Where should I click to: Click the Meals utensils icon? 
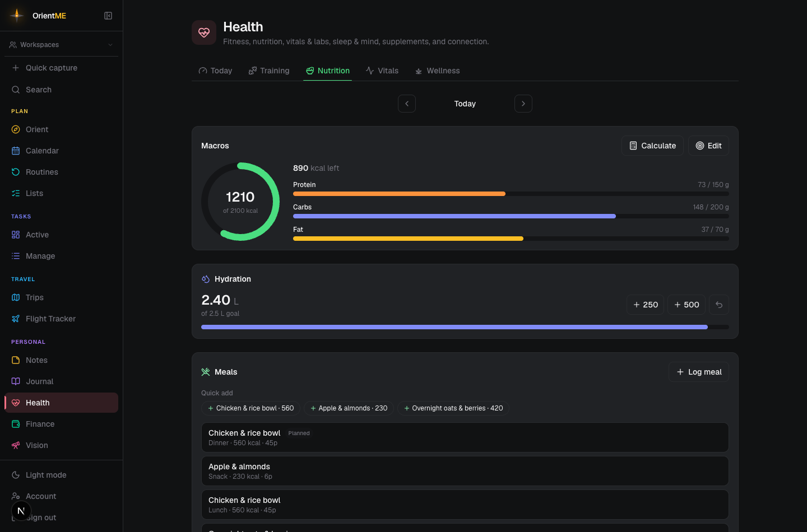coord(206,372)
